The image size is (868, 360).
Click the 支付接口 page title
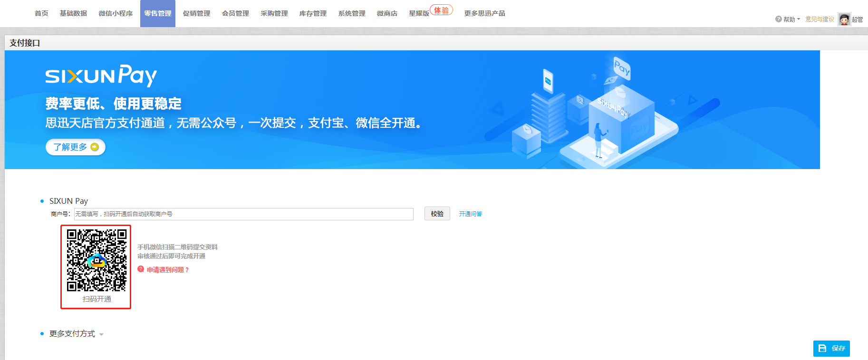tap(25, 43)
